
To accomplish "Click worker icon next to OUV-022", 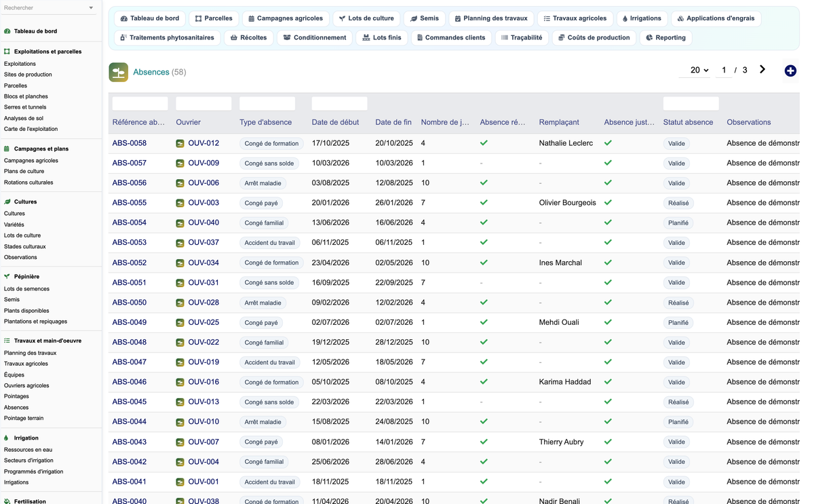I will tap(180, 343).
